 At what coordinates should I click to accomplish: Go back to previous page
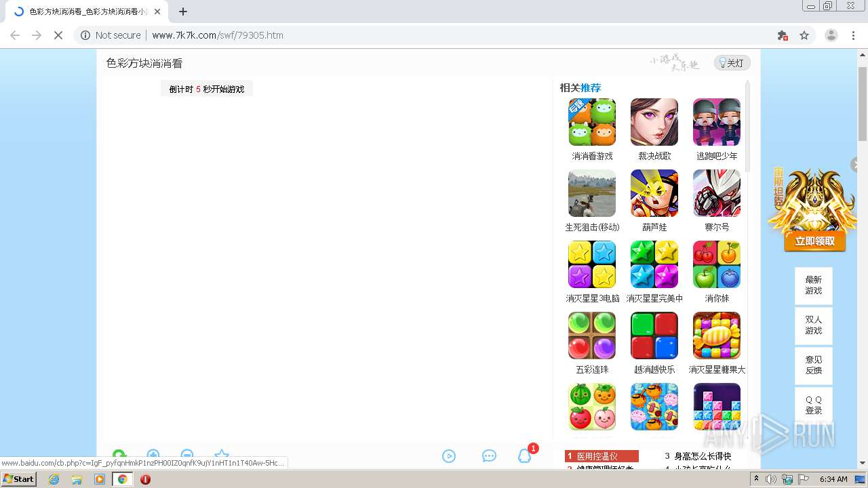[15, 35]
